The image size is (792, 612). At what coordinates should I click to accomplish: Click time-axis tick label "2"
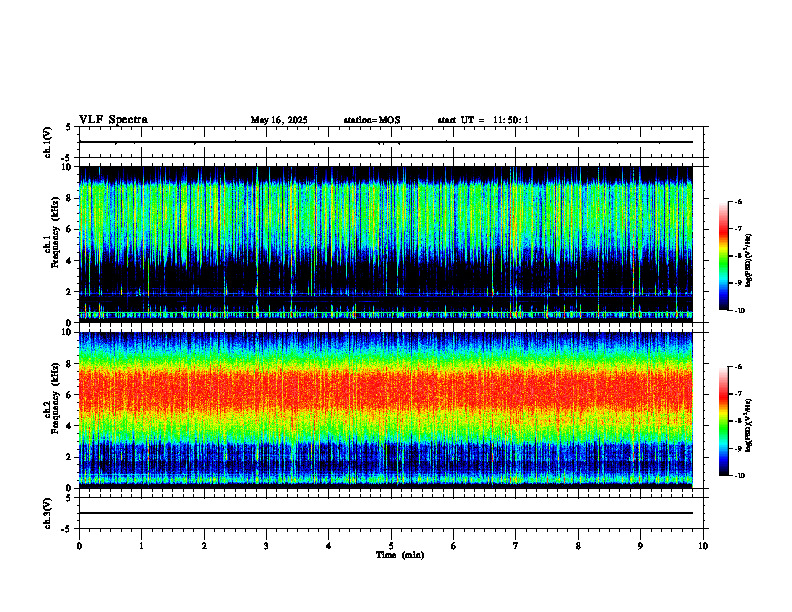[x=204, y=546]
